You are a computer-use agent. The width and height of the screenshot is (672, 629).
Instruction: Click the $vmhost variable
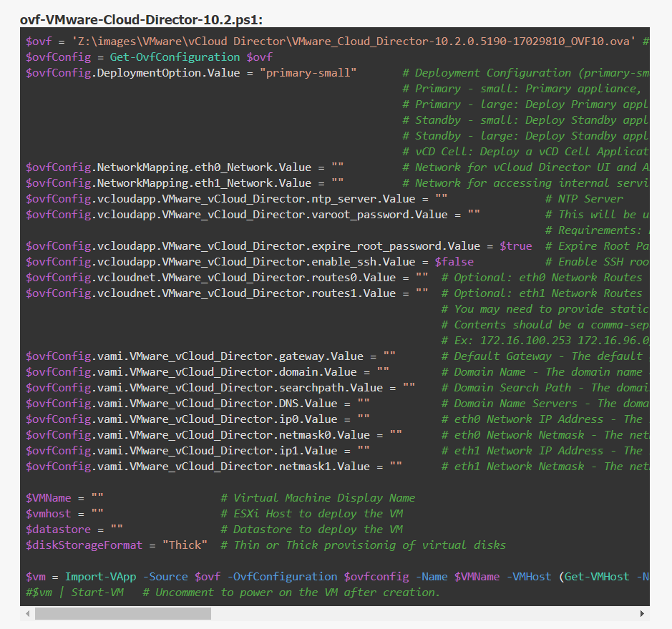tap(49, 514)
